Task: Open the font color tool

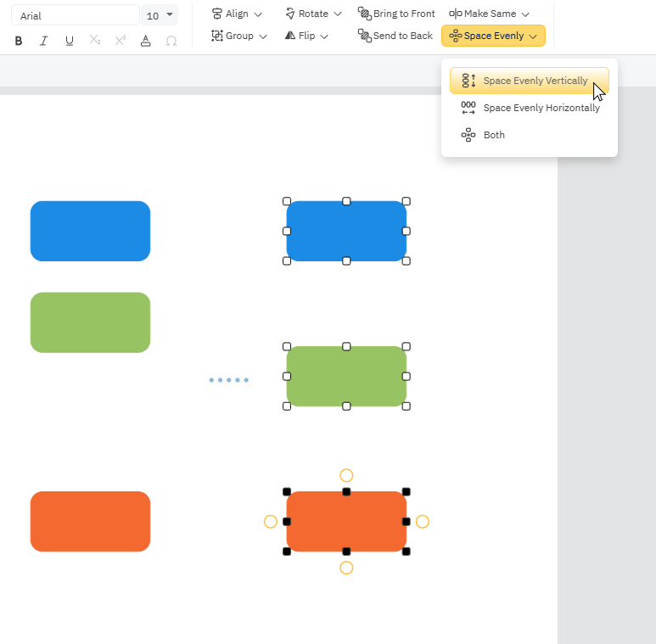Action: (x=146, y=41)
